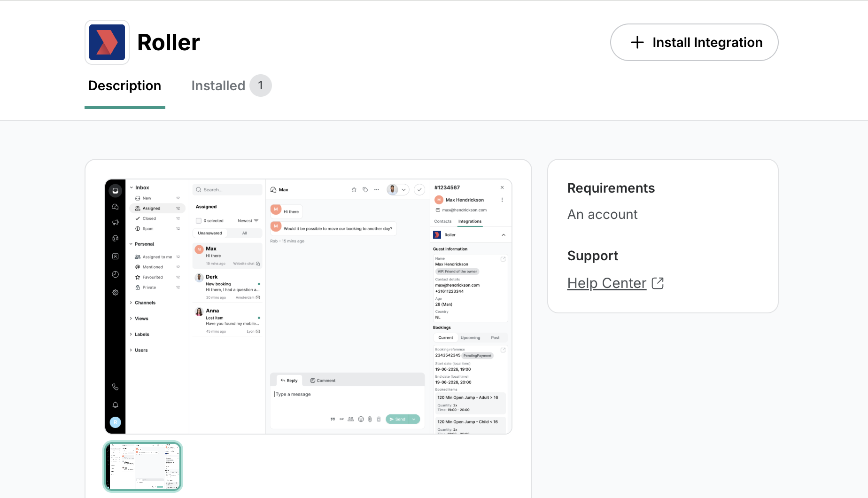Click the contacts book icon in preview sidebar
Screen dimensions: 868x498
[115, 257]
